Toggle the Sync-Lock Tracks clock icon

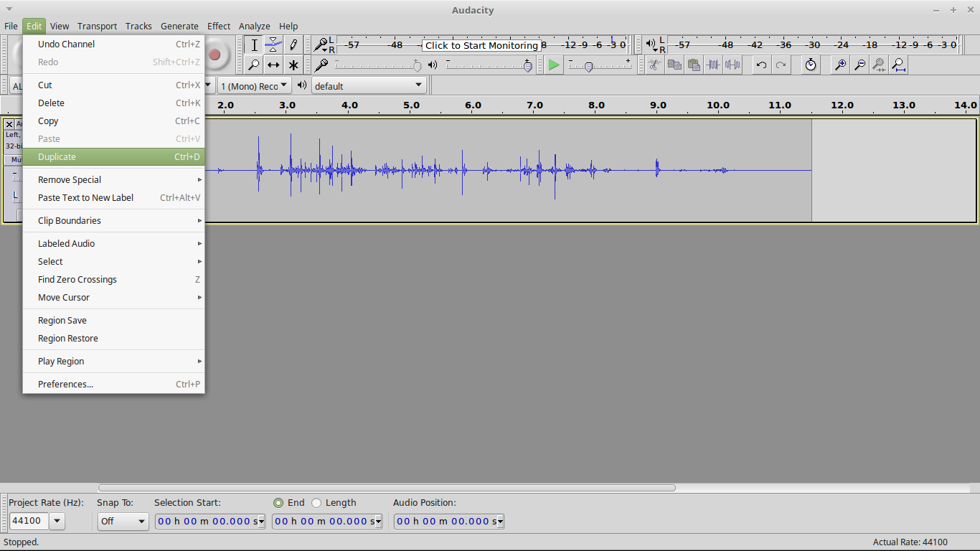coord(811,65)
